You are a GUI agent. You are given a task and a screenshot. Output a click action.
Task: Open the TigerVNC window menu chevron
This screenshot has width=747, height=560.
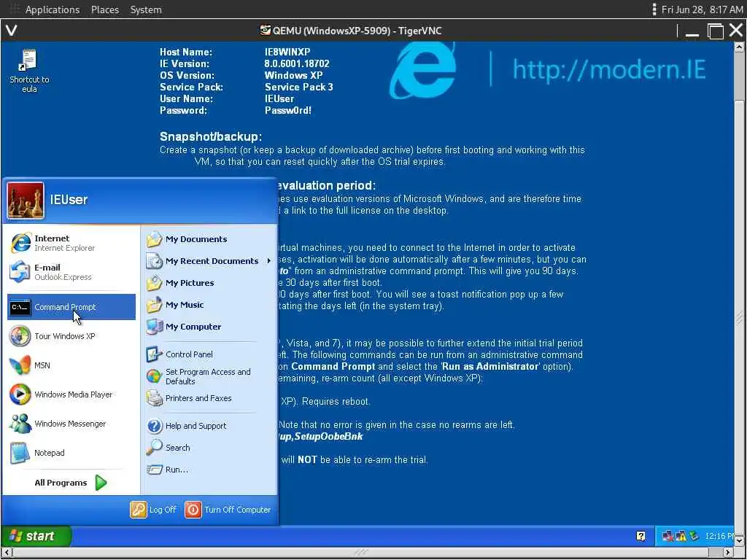point(12,31)
